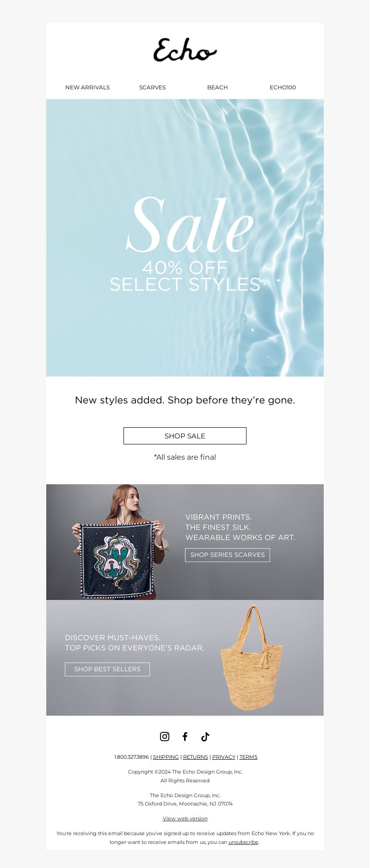Select the BEACH navigation item
Screen dimensions: 370x868
(217, 87)
